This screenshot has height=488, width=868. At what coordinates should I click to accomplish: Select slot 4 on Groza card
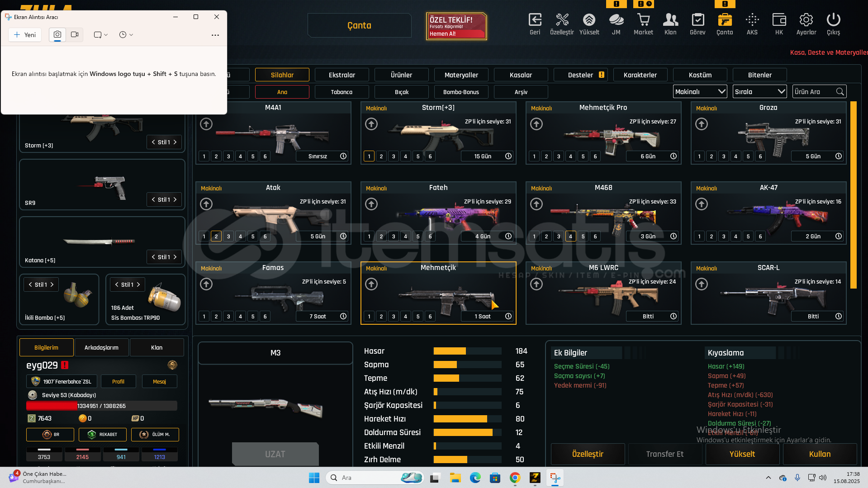pyautogui.click(x=736, y=156)
